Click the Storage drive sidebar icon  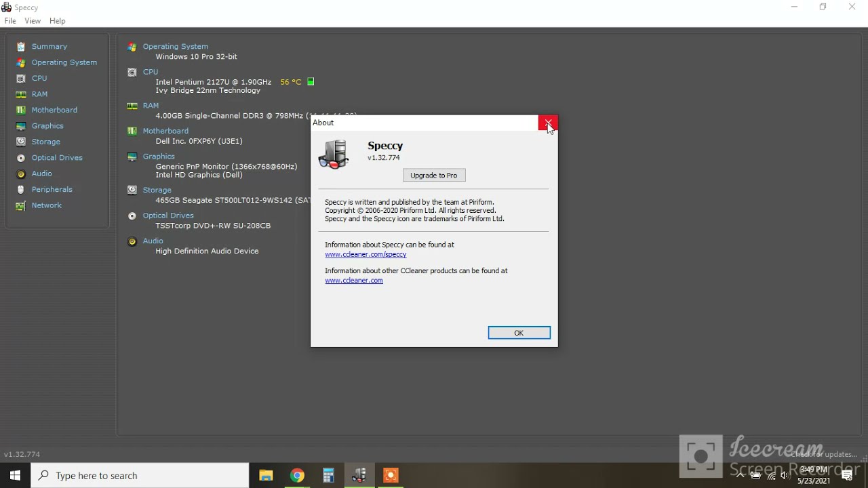21,142
